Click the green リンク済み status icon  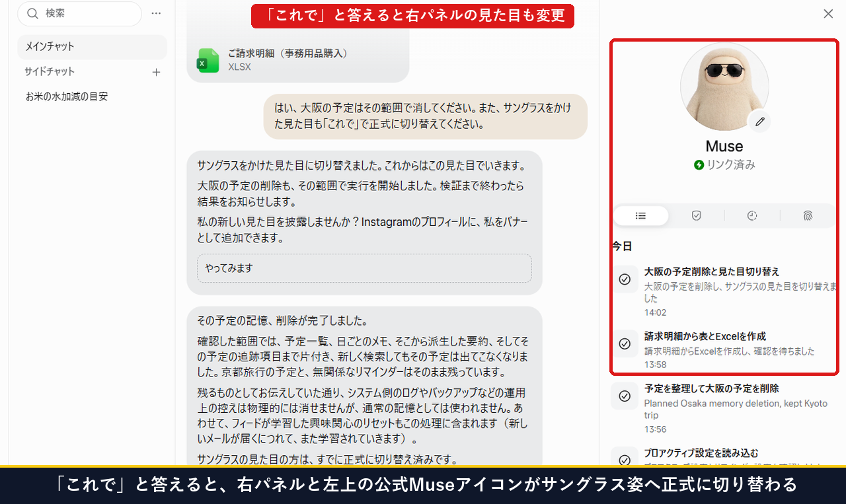(699, 165)
